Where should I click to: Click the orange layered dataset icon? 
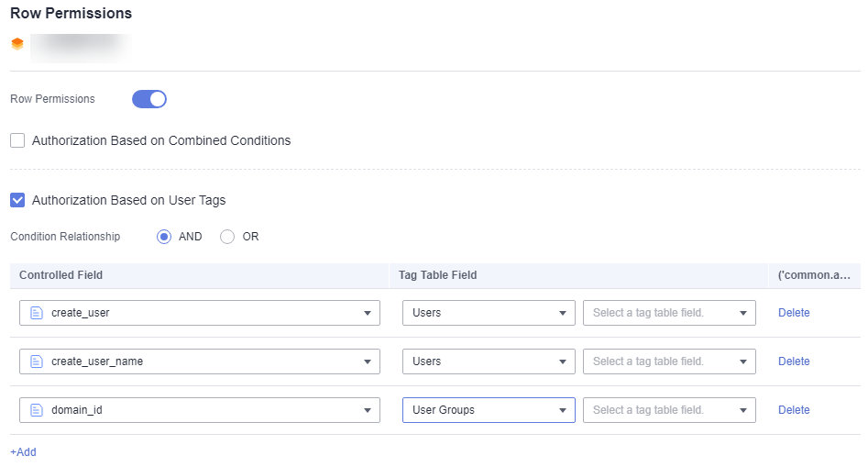tap(16, 44)
